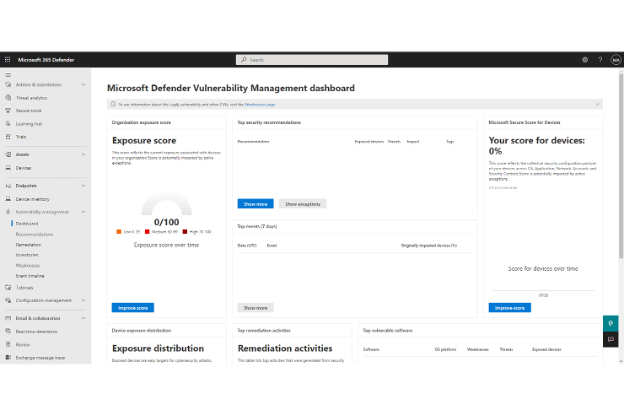Expand the Configuration management chevron
Image resolution: width=624 pixels, height=416 pixels.
[x=83, y=301]
